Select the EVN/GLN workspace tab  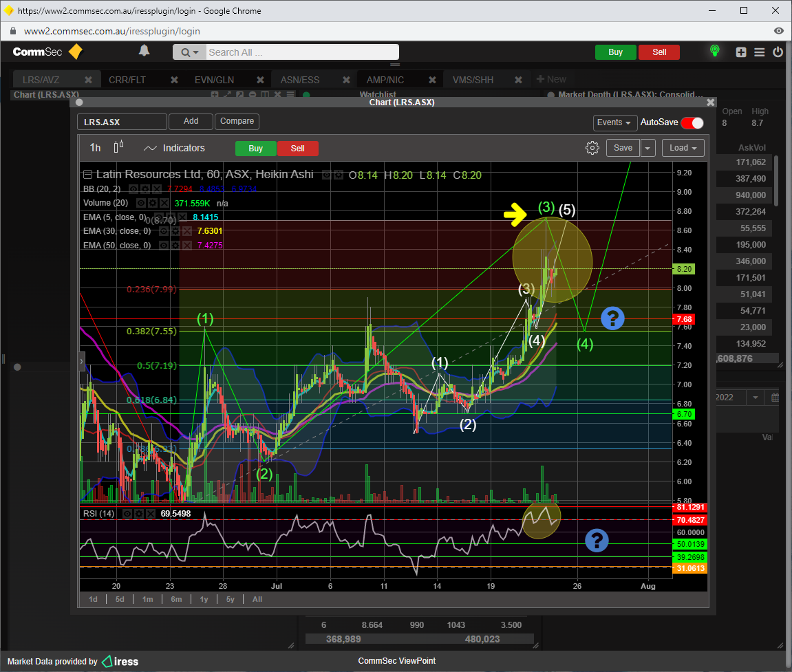(x=214, y=80)
